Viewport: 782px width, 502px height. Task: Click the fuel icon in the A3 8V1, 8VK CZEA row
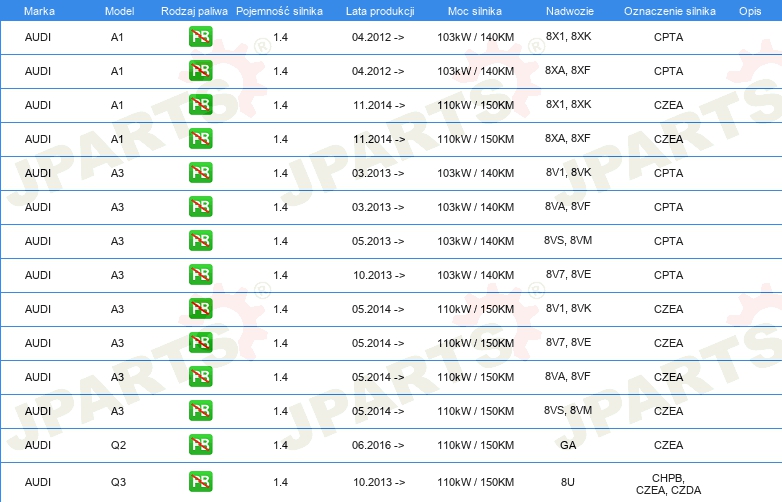(x=200, y=309)
